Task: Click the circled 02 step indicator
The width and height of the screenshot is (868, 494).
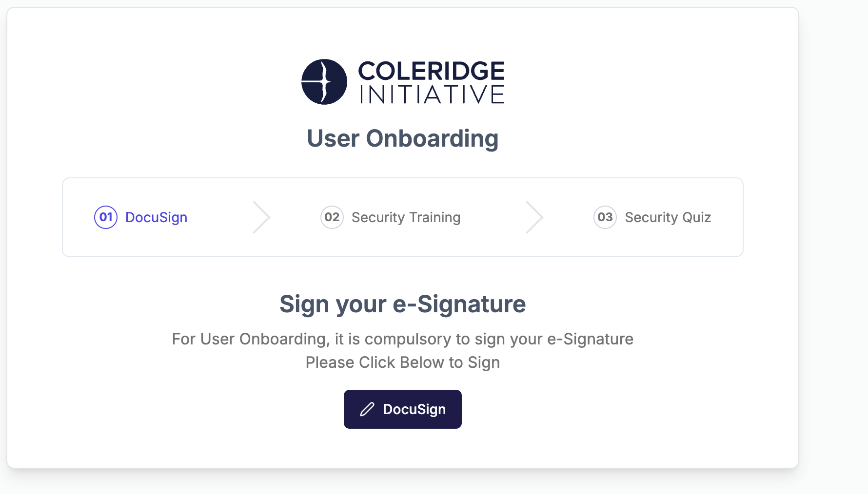Action: 332,217
